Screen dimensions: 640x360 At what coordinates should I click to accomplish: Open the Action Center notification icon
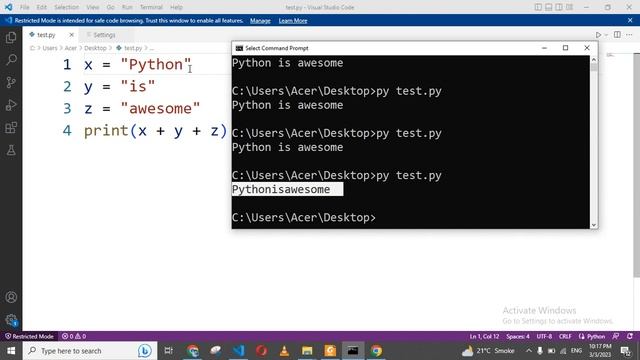click(x=626, y=351)
